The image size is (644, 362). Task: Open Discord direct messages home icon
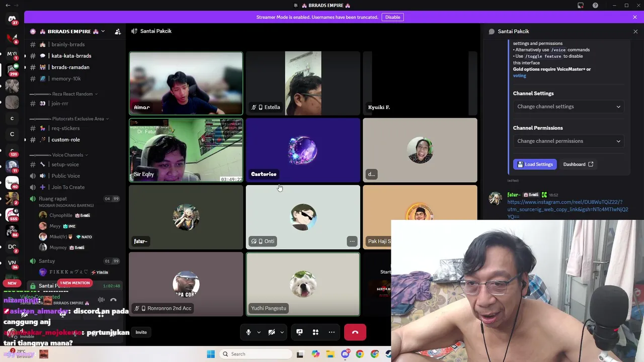(x=12, y=20)
